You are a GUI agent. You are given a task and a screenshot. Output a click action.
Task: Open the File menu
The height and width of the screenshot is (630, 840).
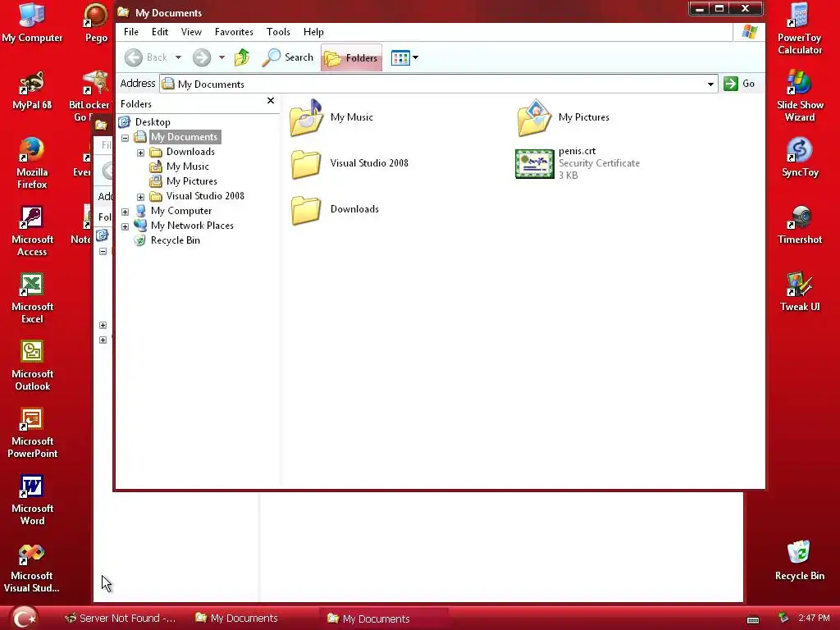click(131, 32)
